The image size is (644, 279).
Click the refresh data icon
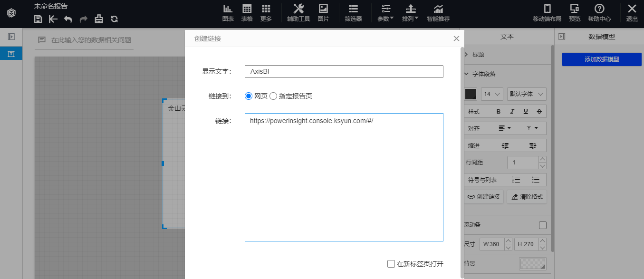point(114,19)
